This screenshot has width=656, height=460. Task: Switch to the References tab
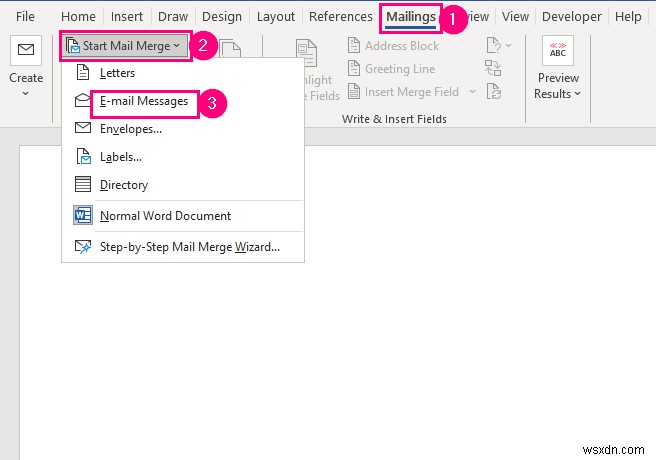tap(341, 17)
